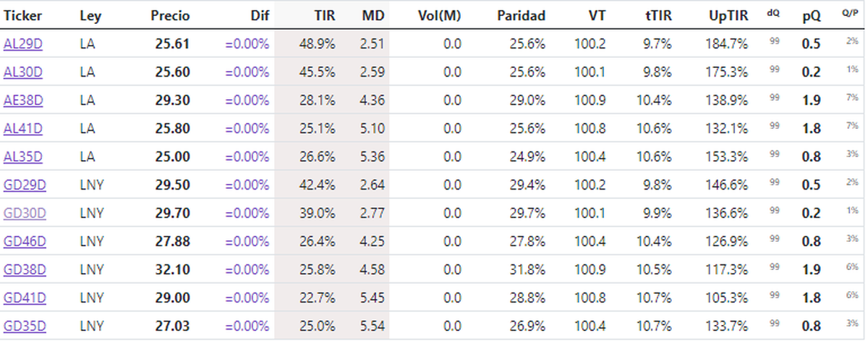Open the AL30D ticker link
868x341 pixels.
(x=23, y=72)
